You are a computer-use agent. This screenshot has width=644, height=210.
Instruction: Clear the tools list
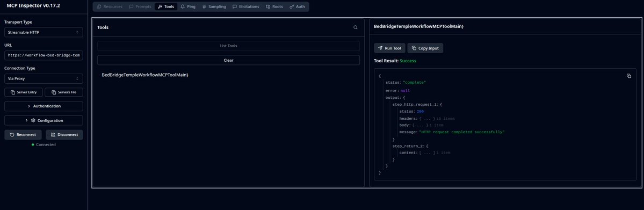[x=228, y=60]
